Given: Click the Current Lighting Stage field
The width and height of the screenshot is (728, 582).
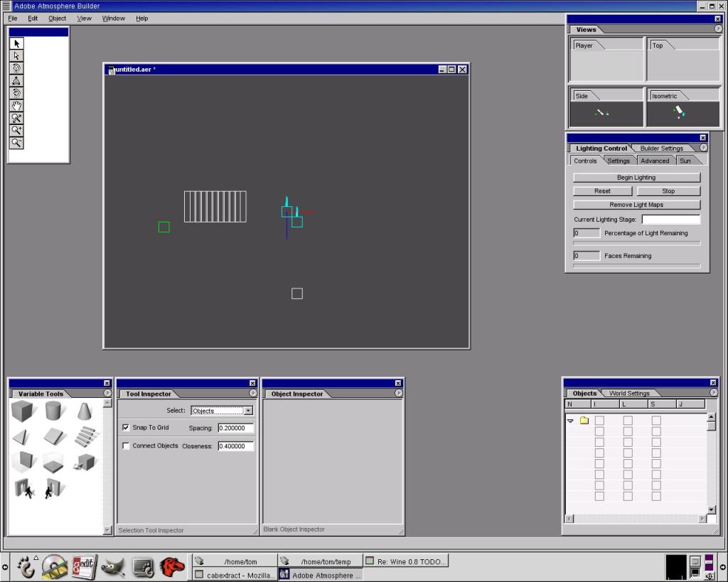Looking at the screenshot, I should coord(671,219).
